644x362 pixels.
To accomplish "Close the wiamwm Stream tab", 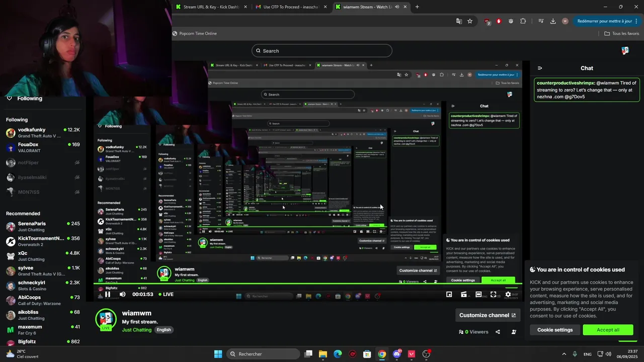I will [405, 7].
